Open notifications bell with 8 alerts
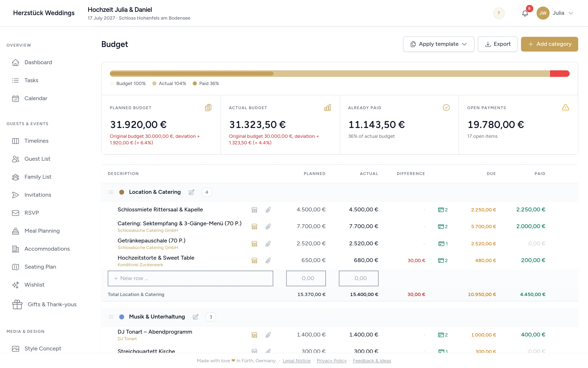588x368 pixels. point(525,13)
